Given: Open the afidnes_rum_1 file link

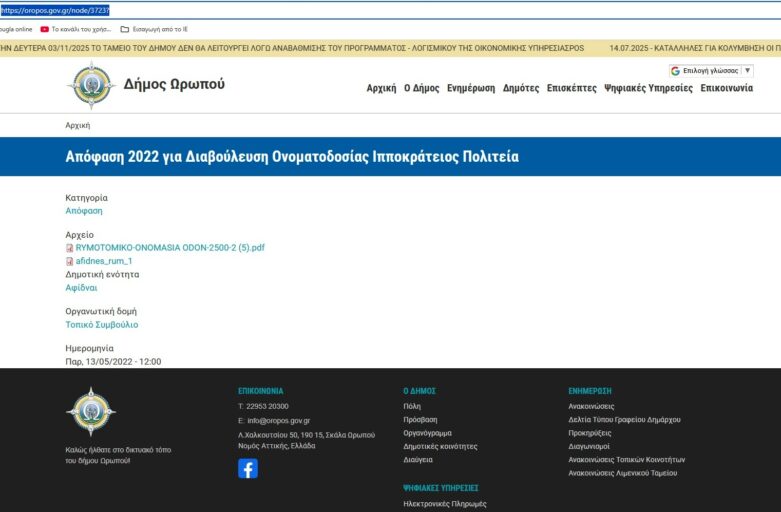Looking at the screenshot, I should pyautogui.click(x=104, y=261).
